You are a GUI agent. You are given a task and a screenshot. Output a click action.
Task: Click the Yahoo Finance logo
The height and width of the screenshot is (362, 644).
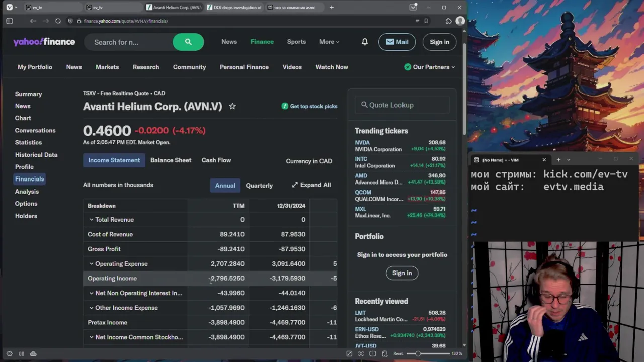point(44,42)
